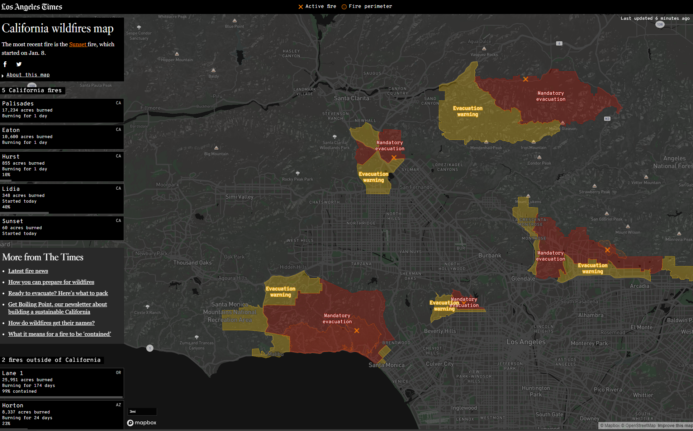Click the Eaton fire active marker X
The width and height of the screenshot is (693, 431).
(x=607, y=250)
